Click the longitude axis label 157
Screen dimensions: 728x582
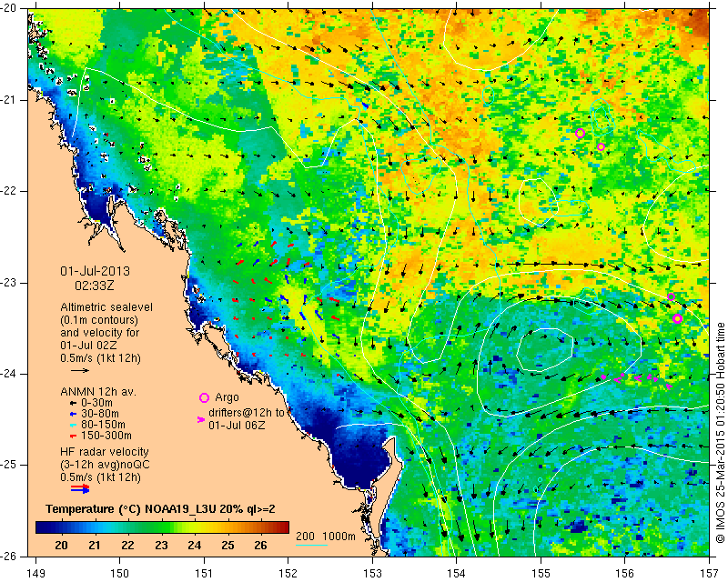coord(709,574)
